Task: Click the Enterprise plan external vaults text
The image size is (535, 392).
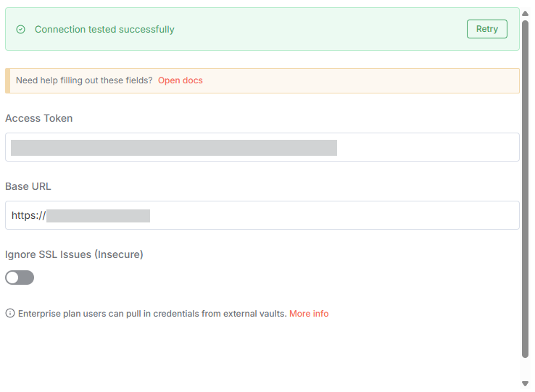Action: tap(152, 314)
